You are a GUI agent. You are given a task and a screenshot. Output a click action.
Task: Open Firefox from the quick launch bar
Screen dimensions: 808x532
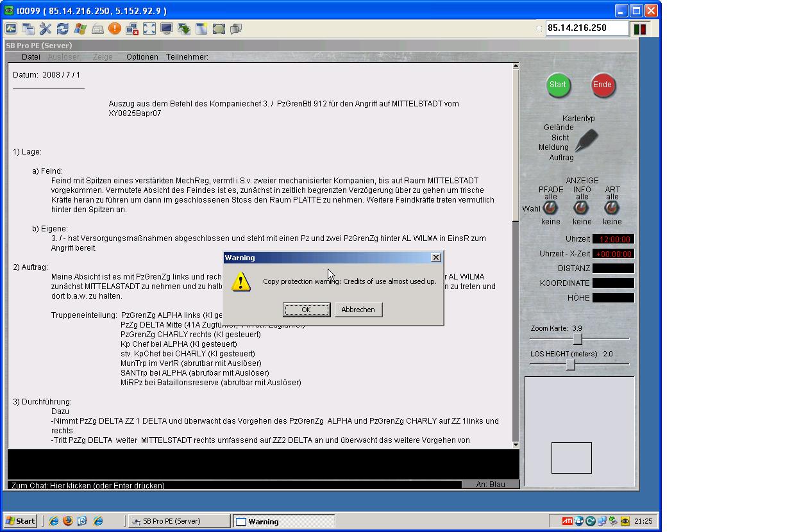click(68, 521)
